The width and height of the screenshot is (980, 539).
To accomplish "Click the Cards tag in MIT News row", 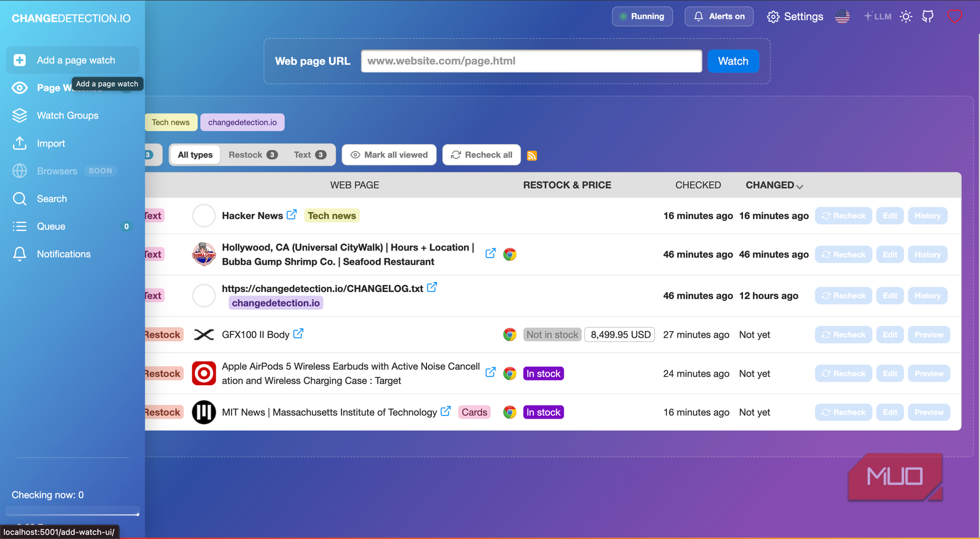I will tap(474, 412).
